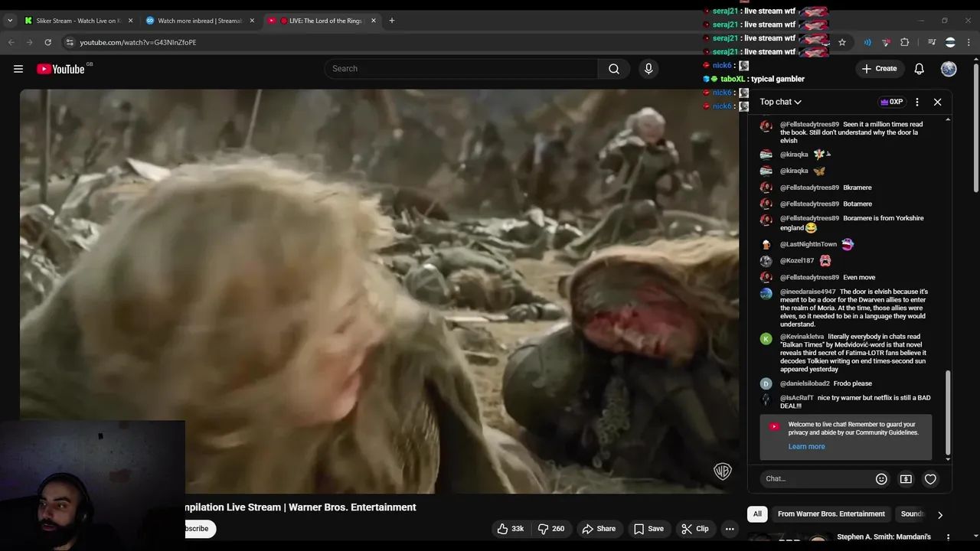Show next filter chips with right arrow

(x=940, y=515)
